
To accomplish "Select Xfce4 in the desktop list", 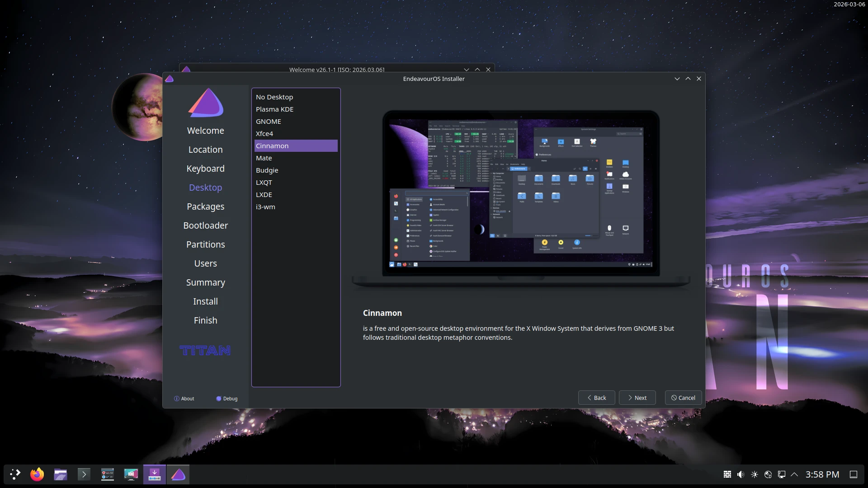I will (264, 134).
